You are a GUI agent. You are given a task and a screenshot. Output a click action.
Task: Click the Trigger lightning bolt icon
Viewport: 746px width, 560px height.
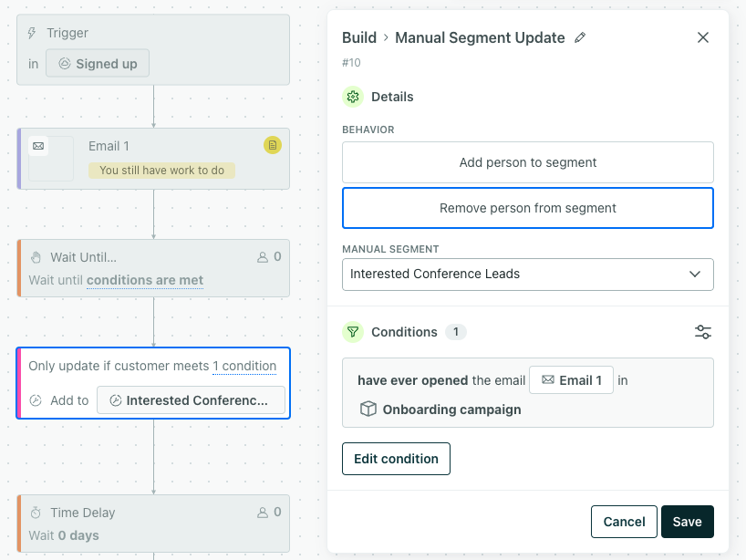click(x=32, y=33)
